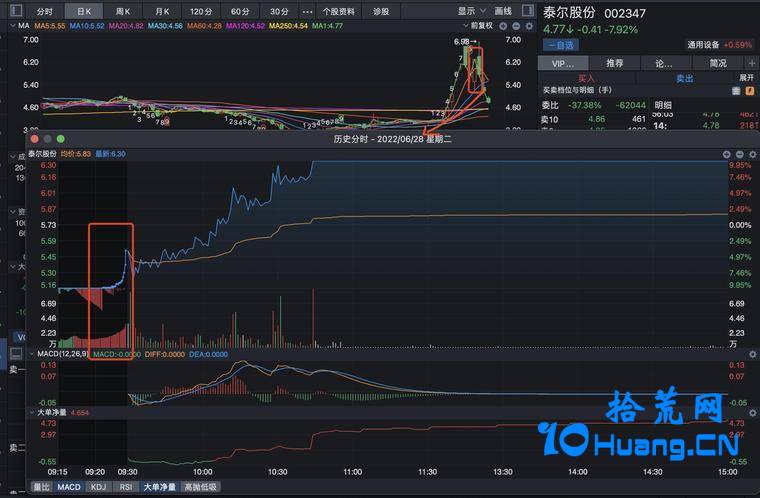Open 诊股 stock diagnosis
The width and height of the screenshot is (760, 498).
[381, 11]
